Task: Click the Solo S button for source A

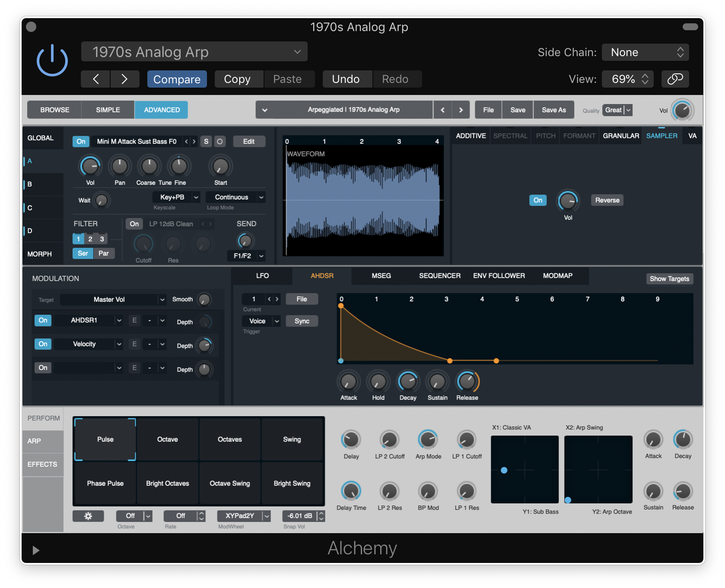Action: (x=206, y=142)
